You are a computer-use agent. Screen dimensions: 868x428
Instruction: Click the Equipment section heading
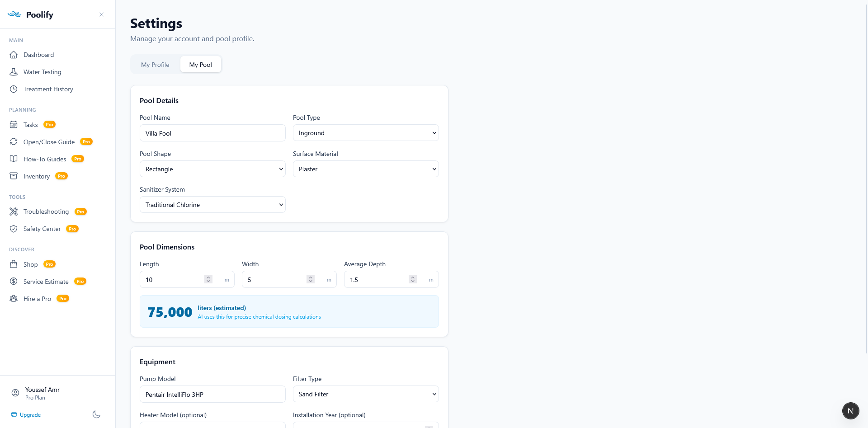(x=157, y=362)
